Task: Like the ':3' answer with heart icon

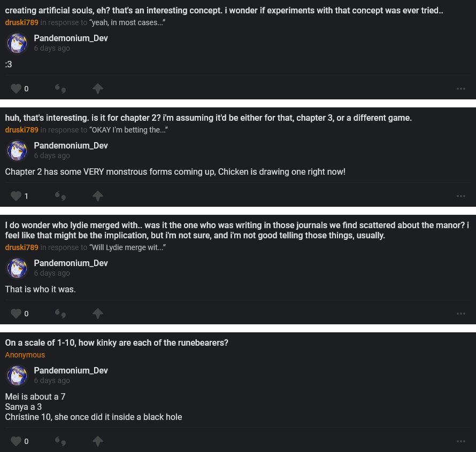Action: (x=16, y=89)
